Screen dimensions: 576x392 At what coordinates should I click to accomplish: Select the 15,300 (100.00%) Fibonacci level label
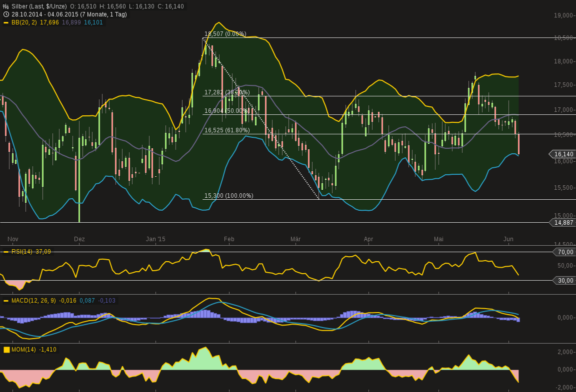pos(229,196)
